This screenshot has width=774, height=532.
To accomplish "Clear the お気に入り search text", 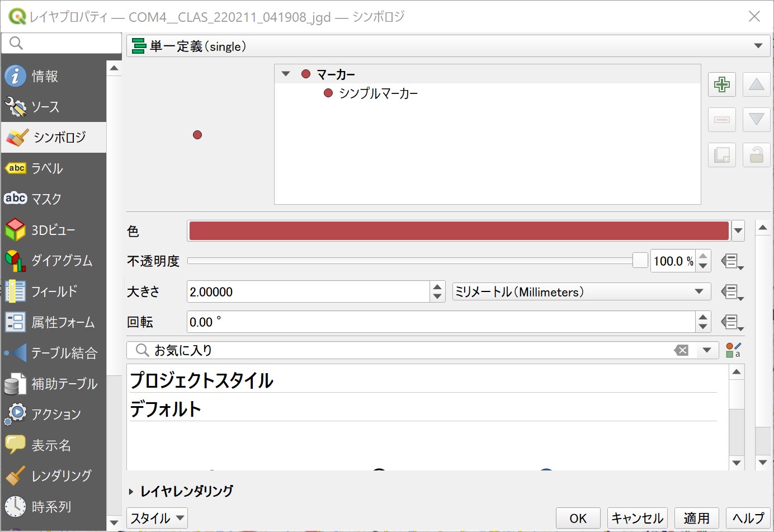I will pyautogui.click(x=681, y=350).
